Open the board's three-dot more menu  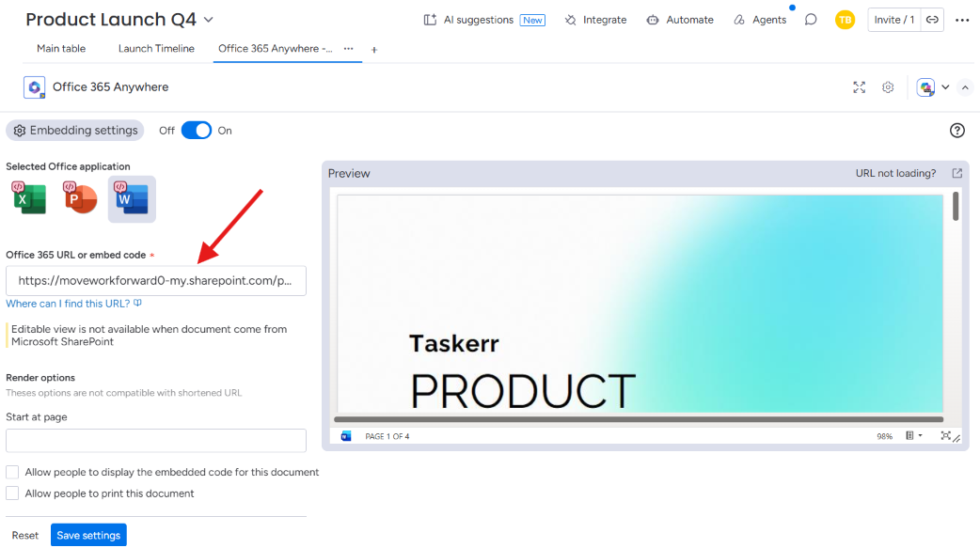coord(962,20)
